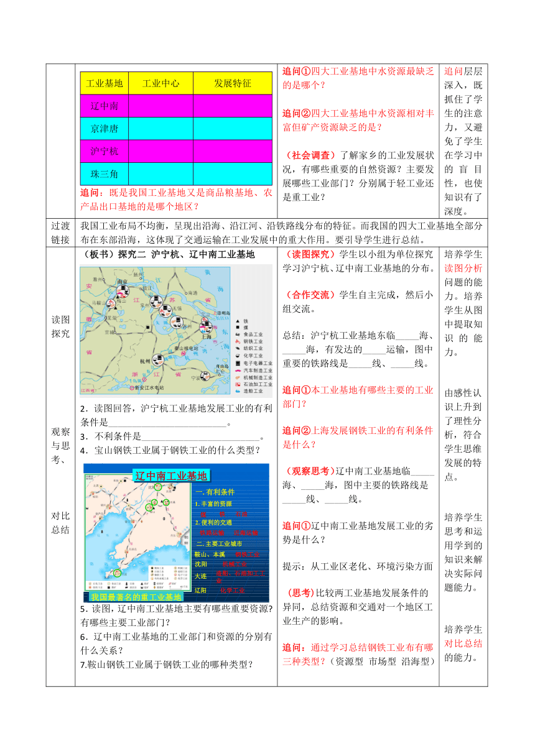Click the red "（合作交流）" label

310,294
